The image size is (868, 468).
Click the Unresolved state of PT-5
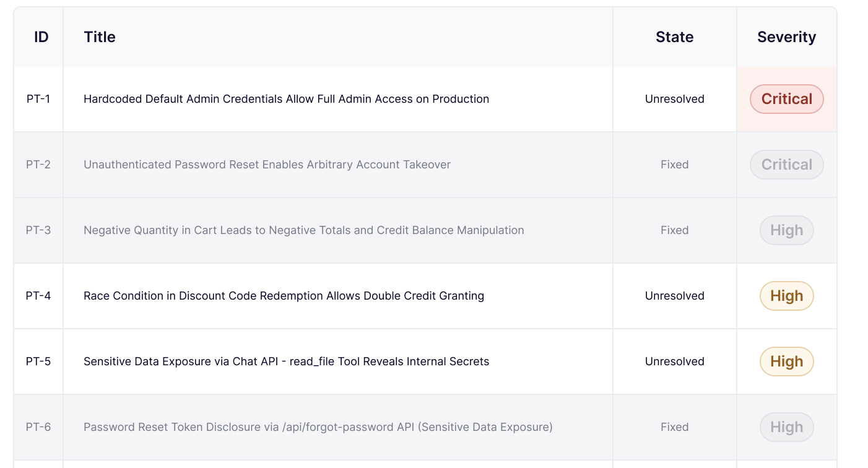(674, 362)
